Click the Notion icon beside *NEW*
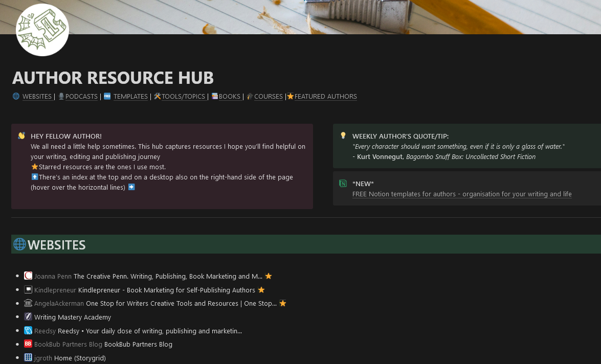 (x=343, y=184)
